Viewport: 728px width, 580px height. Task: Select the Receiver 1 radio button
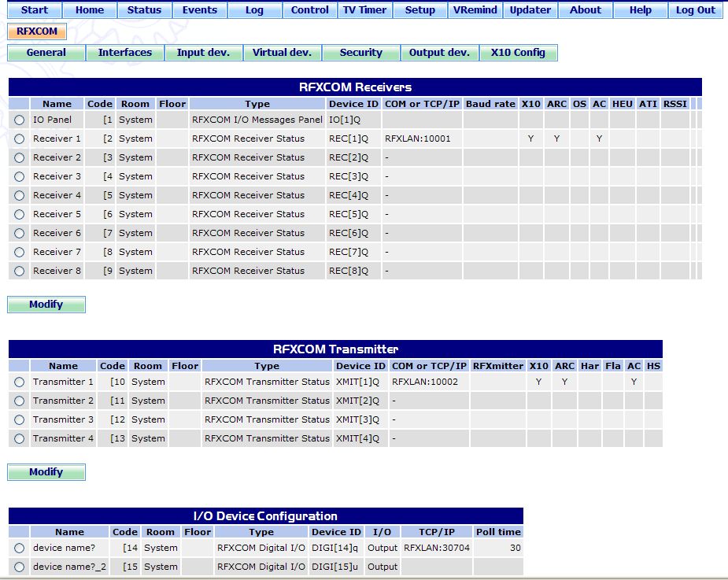[19, 139]
